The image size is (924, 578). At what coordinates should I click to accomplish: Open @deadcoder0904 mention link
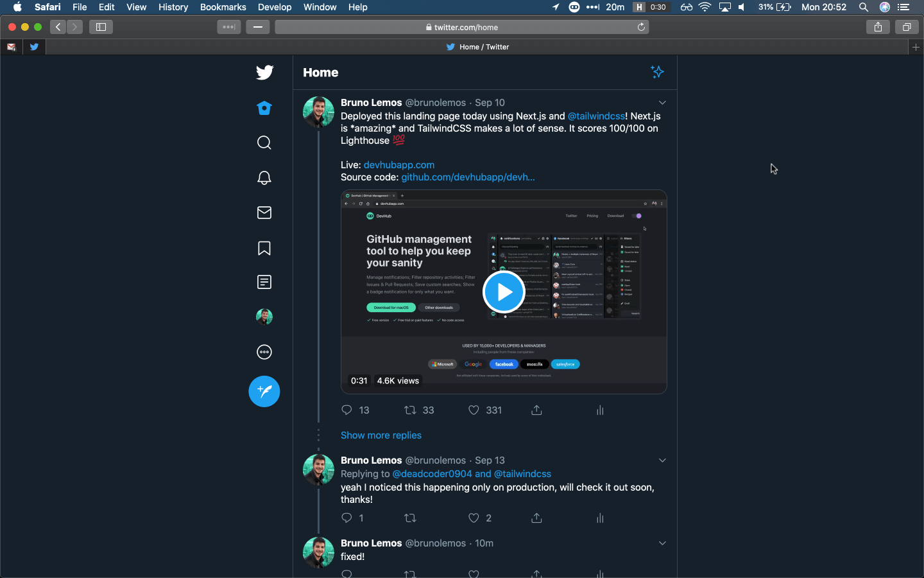[432, 474]
